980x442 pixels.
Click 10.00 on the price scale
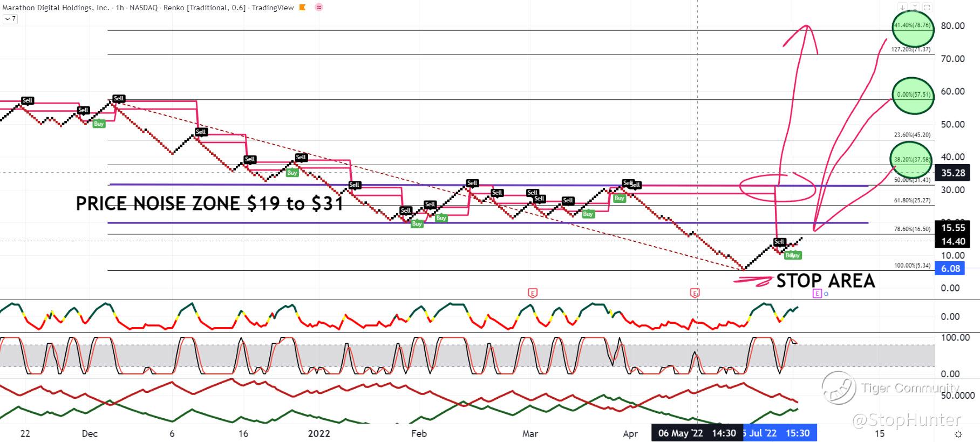tap(952, 256)
